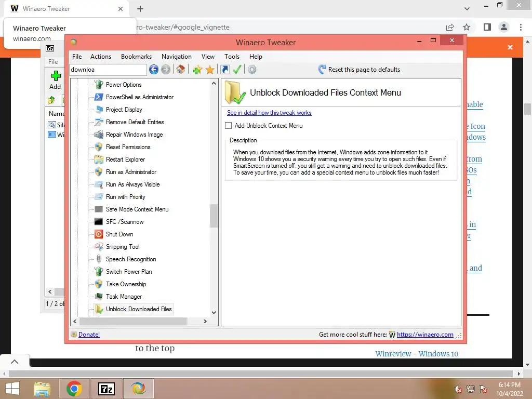The image size is (532, 399).
Task: Click tree scrollbar up arrow
Action: coord(214,83)
